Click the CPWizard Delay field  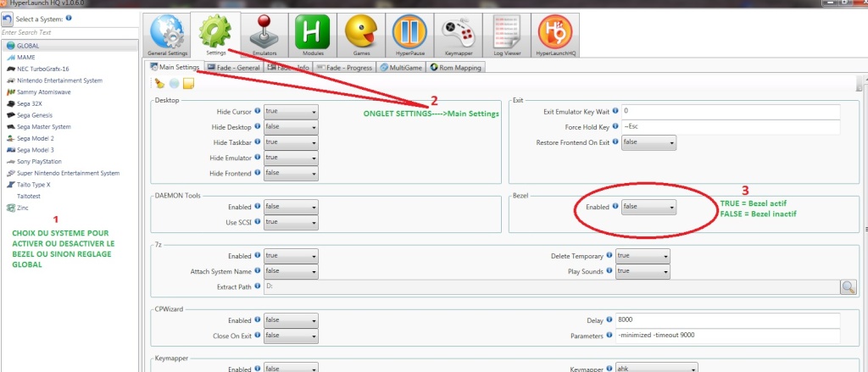728,320
